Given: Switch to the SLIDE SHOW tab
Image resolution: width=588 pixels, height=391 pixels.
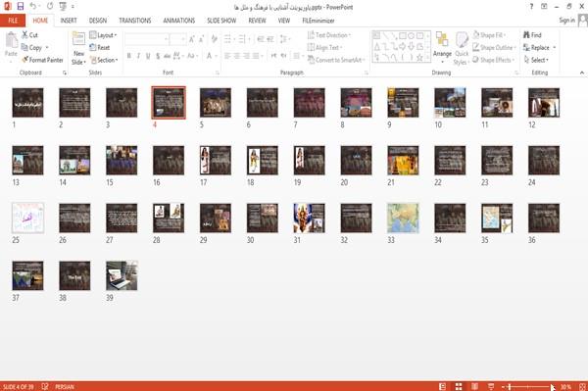Looking at the screenshot, I should (221, 21).
